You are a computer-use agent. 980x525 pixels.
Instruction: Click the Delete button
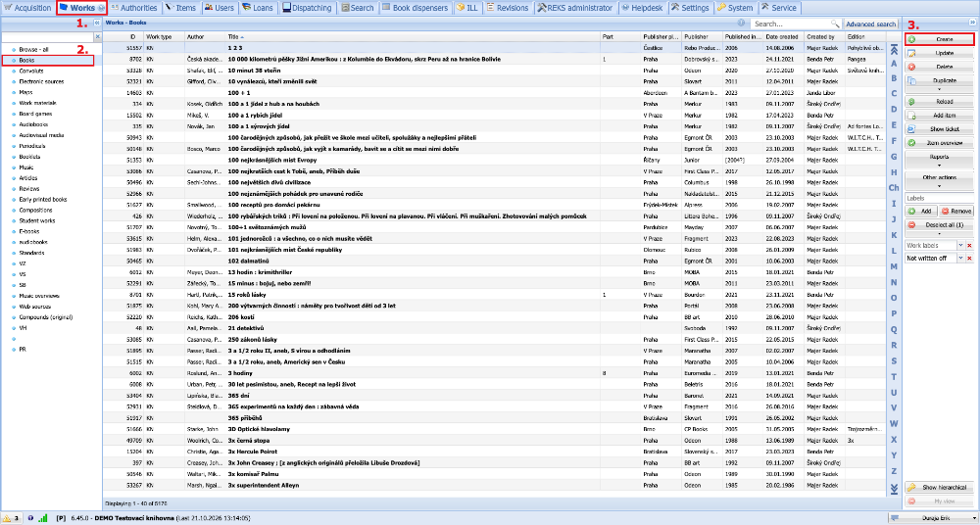[940, 66]
